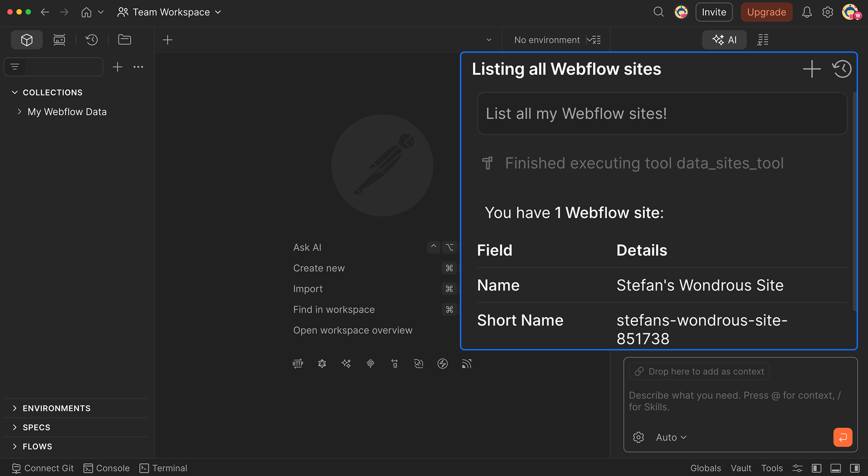This screenshot has width=868, height=476.
Task: Create a new GraphQL request
Action: pyautogui.click(x=322, y=364)
